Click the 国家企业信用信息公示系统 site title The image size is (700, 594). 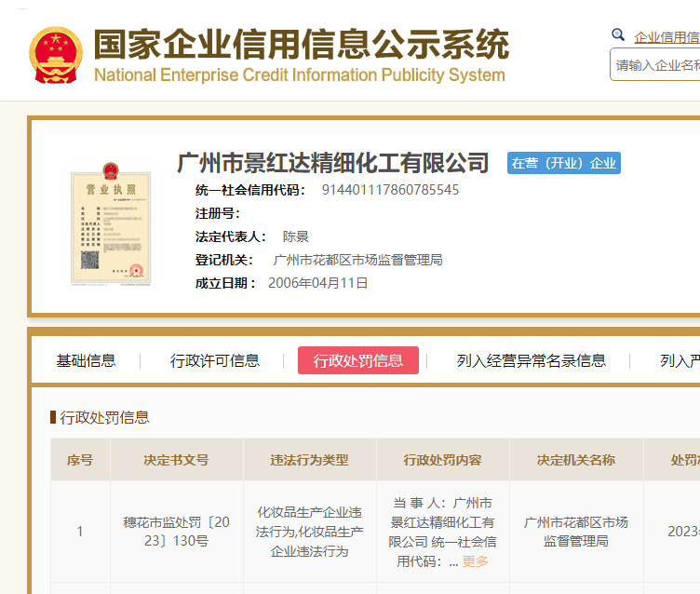301,44
